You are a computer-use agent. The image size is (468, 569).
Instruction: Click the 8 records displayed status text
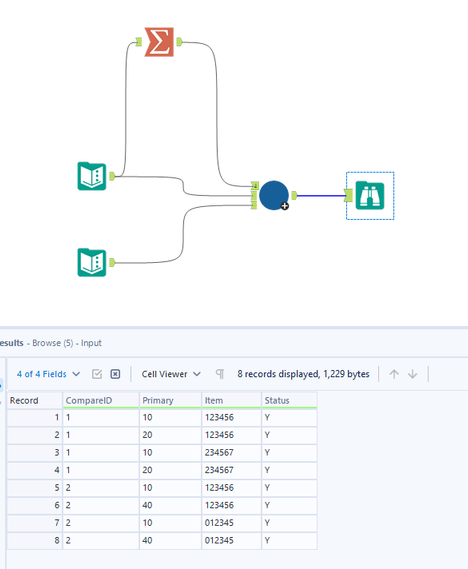point(303,374)
